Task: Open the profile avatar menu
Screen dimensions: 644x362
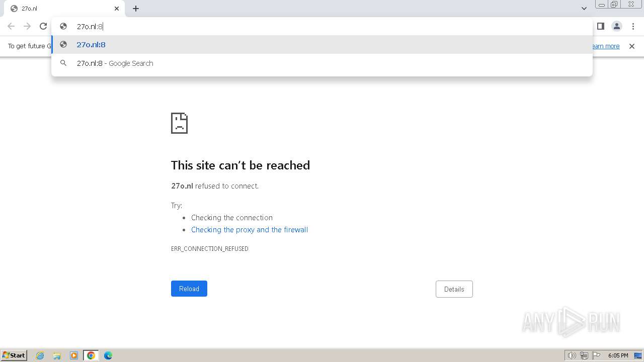Action: point(617,26)
